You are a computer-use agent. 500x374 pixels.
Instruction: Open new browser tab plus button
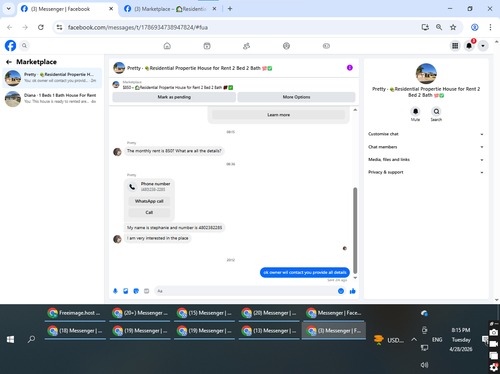(x=230, y=9)
